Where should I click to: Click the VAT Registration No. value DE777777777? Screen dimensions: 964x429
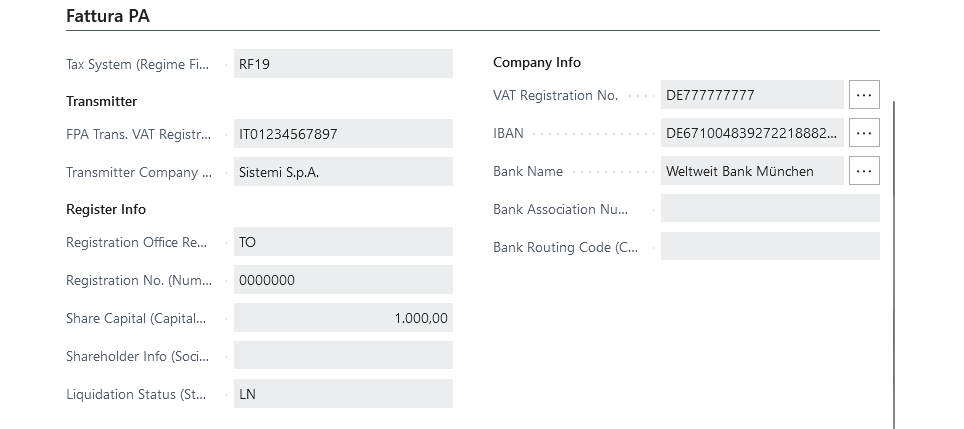tap(753, 95)
